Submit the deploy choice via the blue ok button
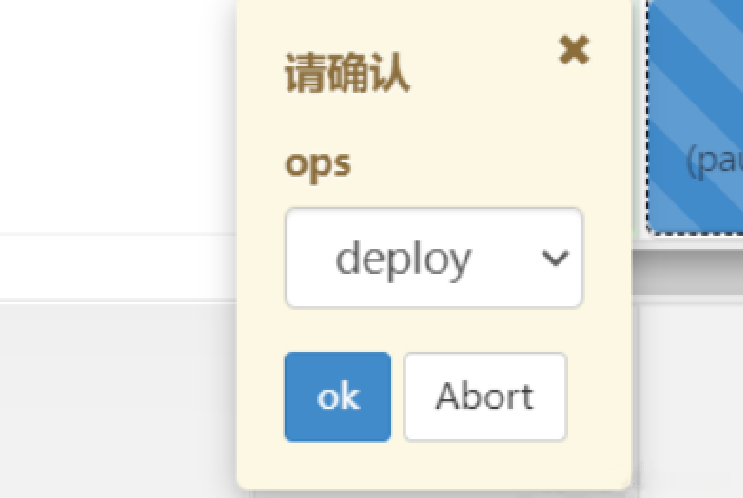The width and height of the screenshot is (743, 498). pos(337,397)
